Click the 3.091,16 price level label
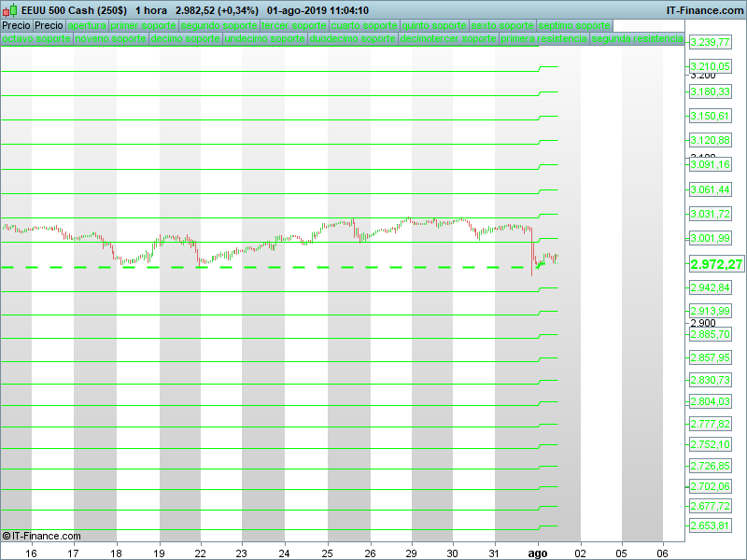 711,164
